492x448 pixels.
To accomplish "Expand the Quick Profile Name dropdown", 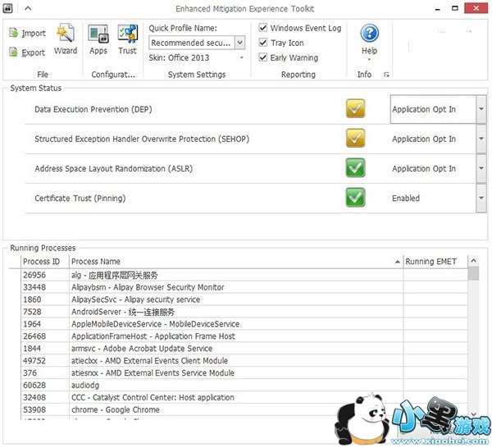I will [239, 43].
